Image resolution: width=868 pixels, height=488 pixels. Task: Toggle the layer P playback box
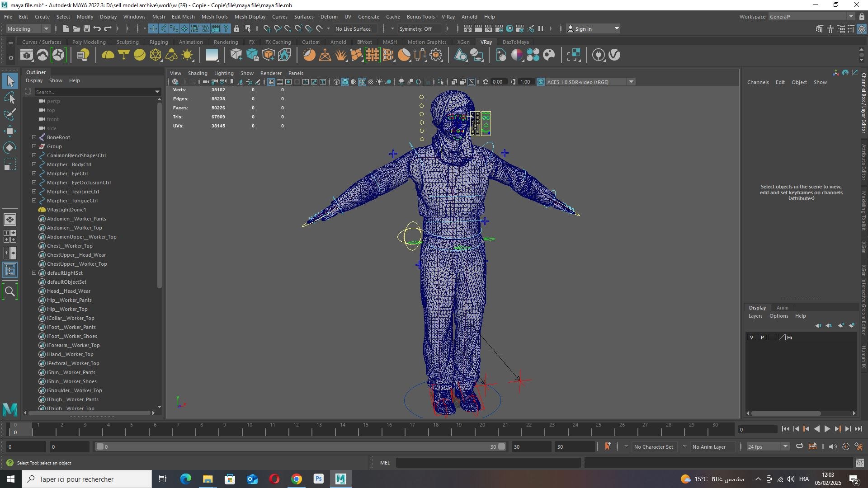click(762, 338)
